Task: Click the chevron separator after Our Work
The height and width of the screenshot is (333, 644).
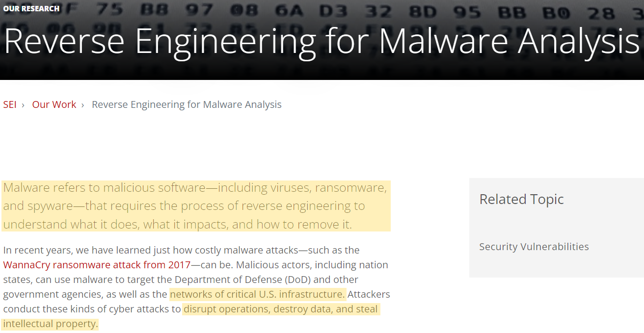Action: [x=82, y=105]
